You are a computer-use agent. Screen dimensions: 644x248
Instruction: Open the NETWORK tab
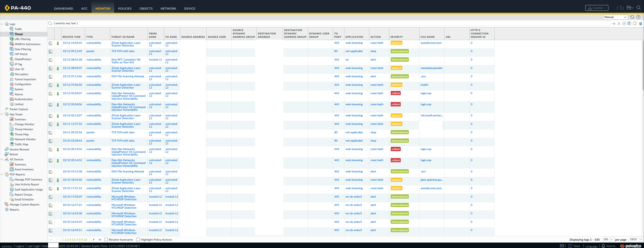[168, 8]
